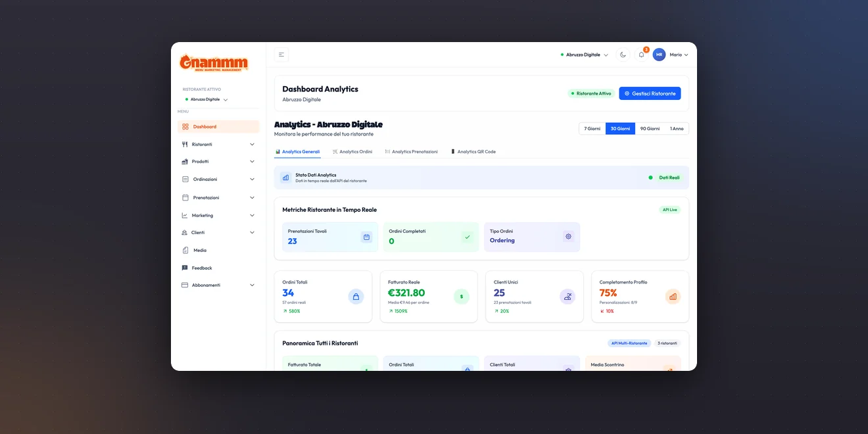This screenshot has height=434, width=868.
Task: Click the Stato Dati Analytics chart icon
Action: coord(285,178)
